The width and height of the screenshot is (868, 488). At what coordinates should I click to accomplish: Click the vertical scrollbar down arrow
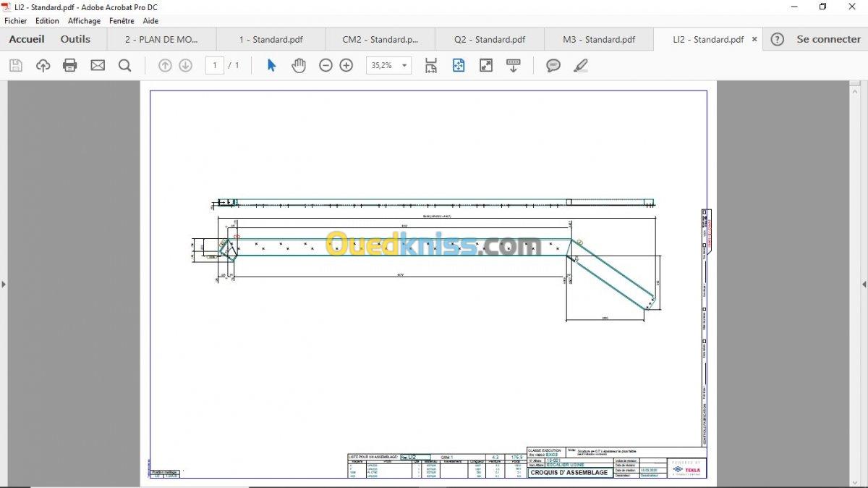(854, 482)
